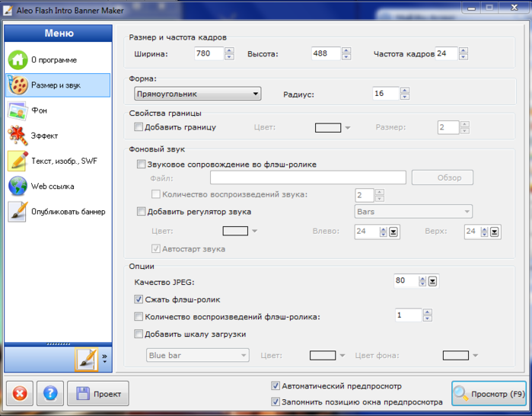Open help with the blue question mark button

(x=50, y=394)
